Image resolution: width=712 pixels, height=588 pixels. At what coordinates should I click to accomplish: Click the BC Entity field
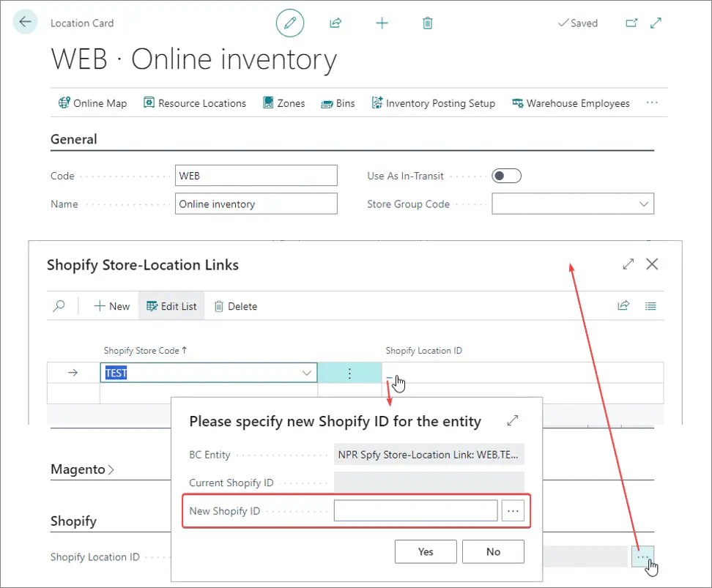(429, 455)
